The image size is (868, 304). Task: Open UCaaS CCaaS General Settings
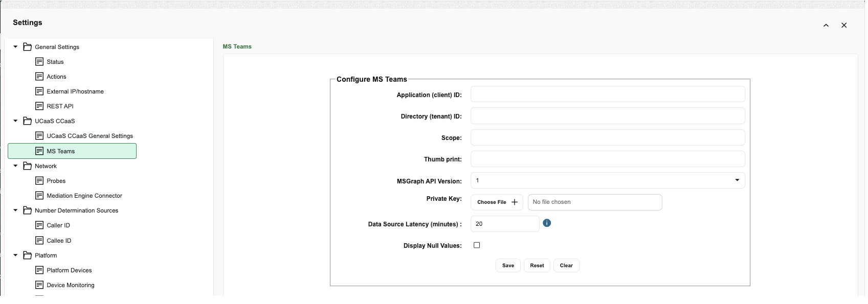[90, 136]
